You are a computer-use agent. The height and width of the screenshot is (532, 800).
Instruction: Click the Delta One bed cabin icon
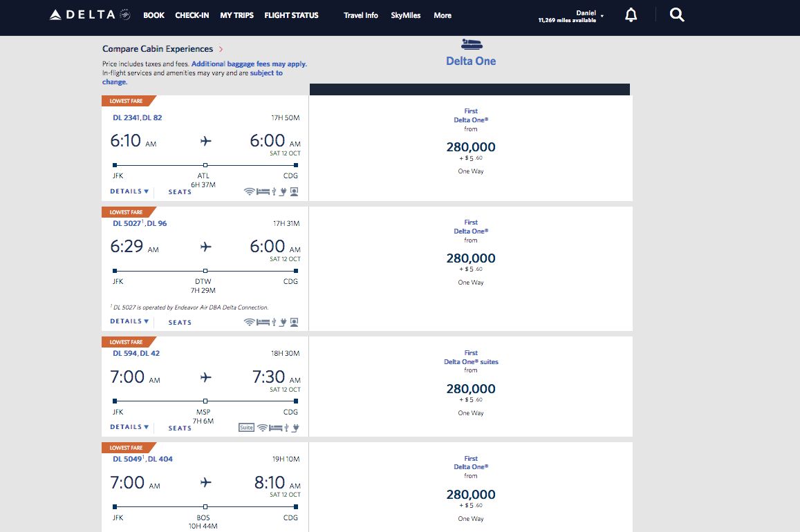[472, 44]
